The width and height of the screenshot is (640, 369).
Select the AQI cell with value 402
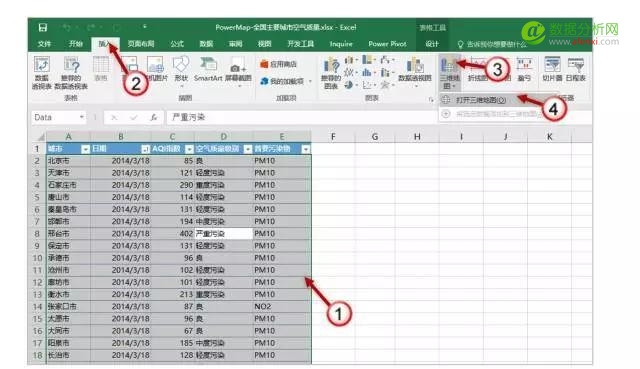(x=173, y=234)
